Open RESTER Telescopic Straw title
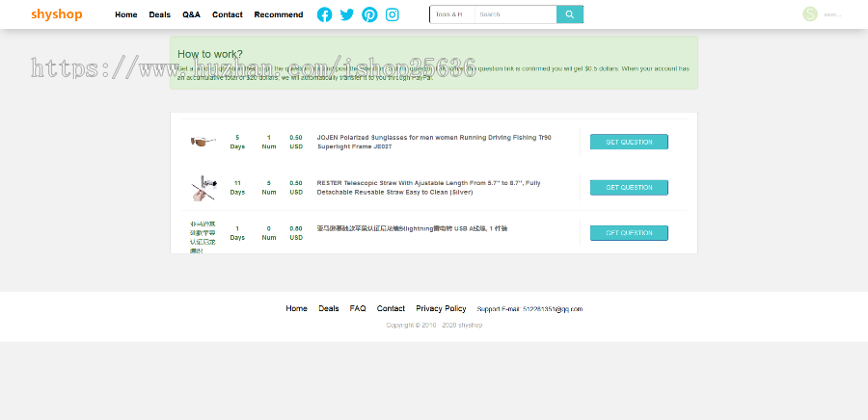 click(x=428, y=187)
